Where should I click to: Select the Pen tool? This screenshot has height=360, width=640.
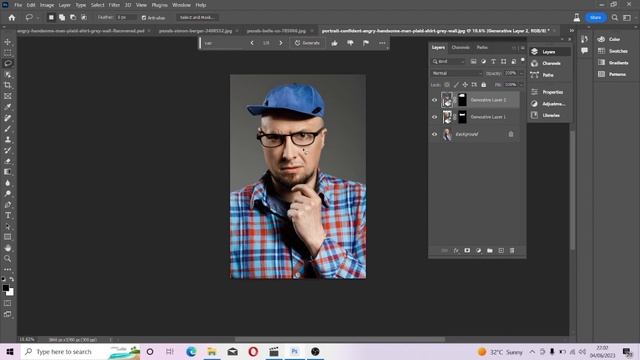coord(8,204)
